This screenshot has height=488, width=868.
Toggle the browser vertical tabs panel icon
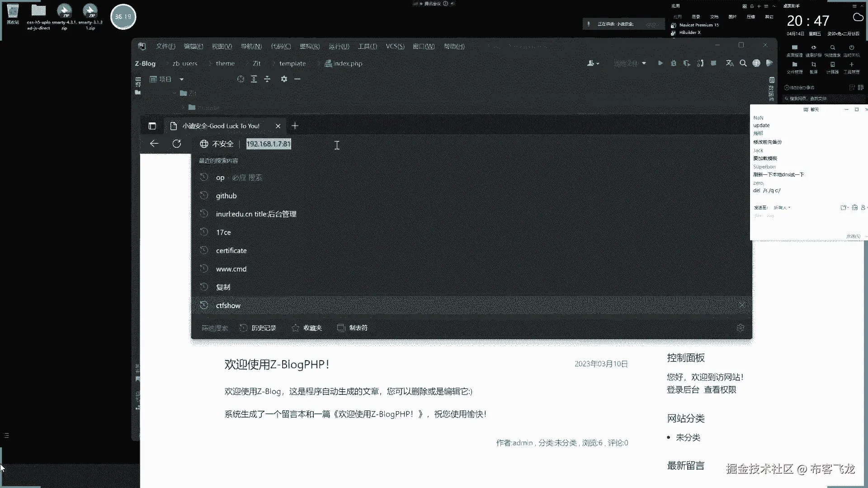[152, 126]
